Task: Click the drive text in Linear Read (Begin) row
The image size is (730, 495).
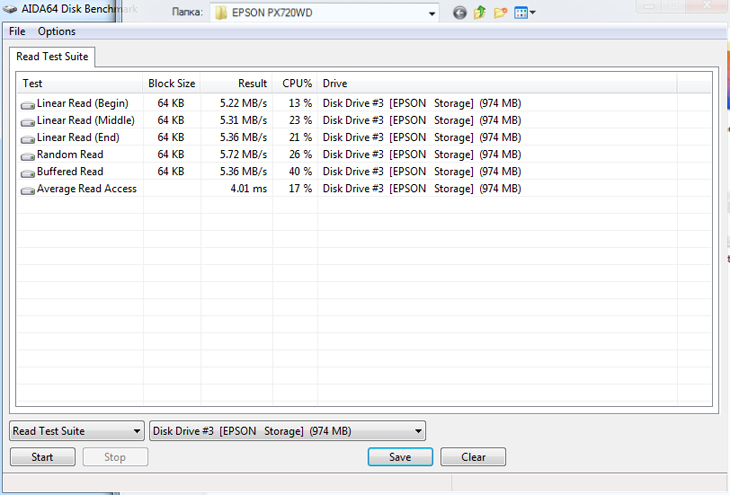Action: pos(422,103)
